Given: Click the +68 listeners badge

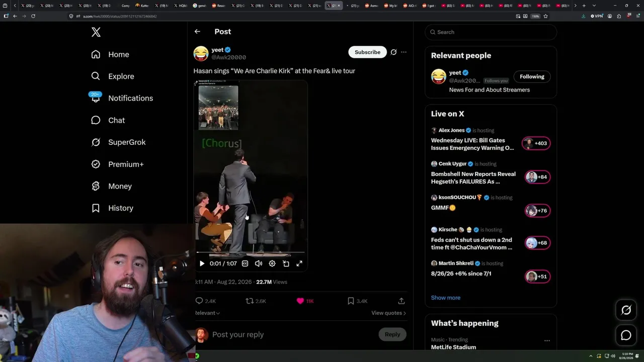Looking at the screenshot, I should pyautogui.click(x=537, y=243).
